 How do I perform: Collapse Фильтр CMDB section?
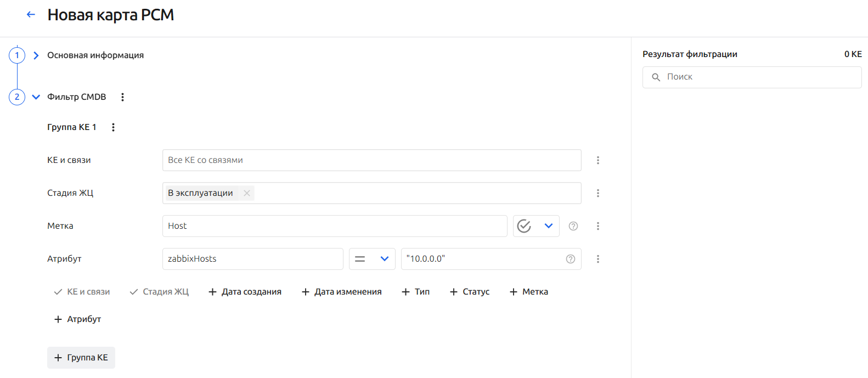coord(36,97)
